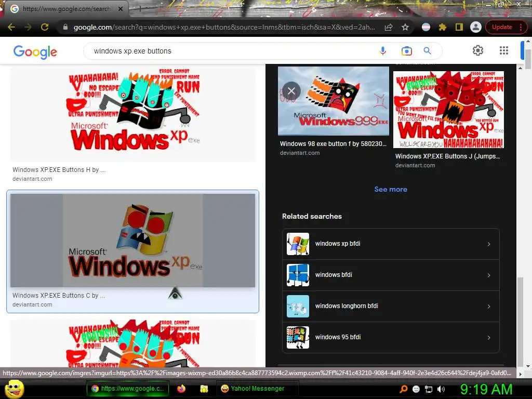Close the image preview panel with X
The image size is (532, 399).
291,90
